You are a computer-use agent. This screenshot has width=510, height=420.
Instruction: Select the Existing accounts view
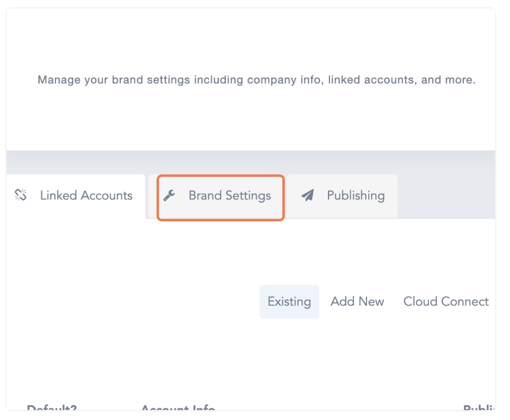click(x=289, y=302)
